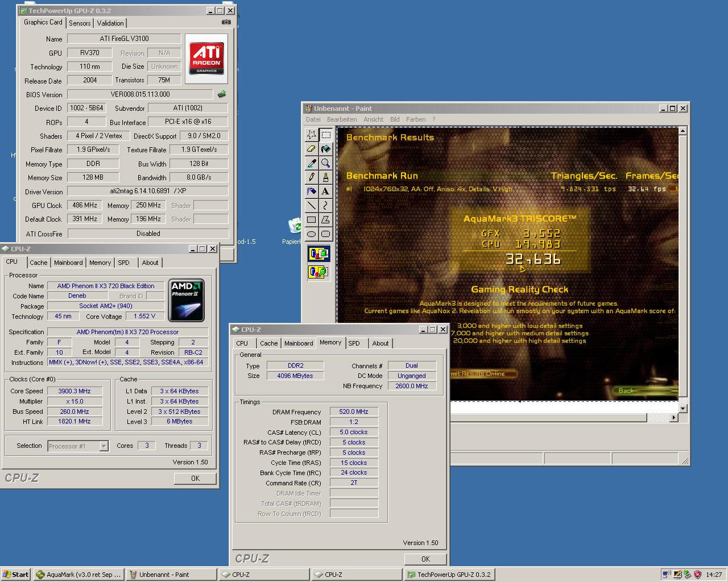The width and height of the screenshot is (728, 582).
Task: Select the Magnifier tool in Paint
Action: coord(326,163)
